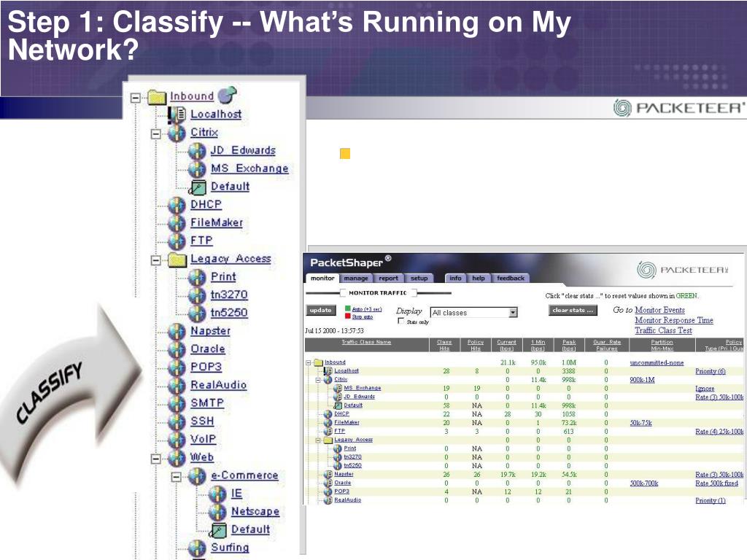Screen dimensions: 747x560
Task: Click the Oracle globe icon in large tree
Action: pyautogui.click(x=177, y=349)
